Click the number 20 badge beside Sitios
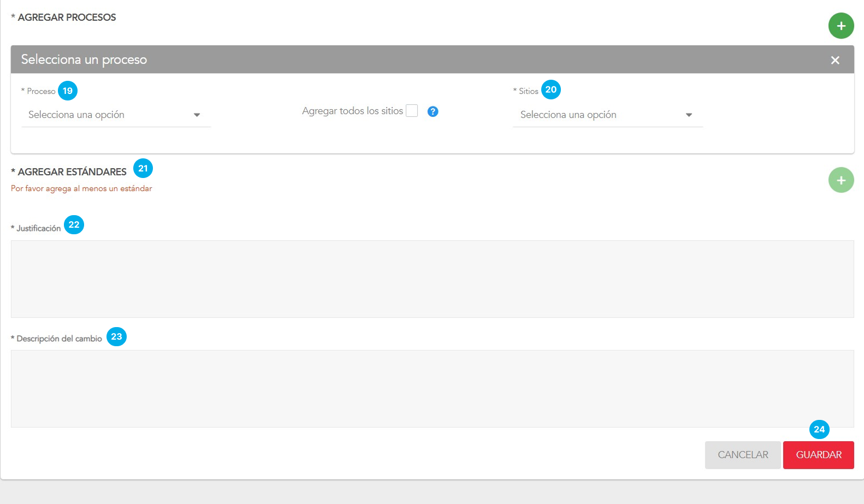Screen dimensions: 864x504 (551, 90)
